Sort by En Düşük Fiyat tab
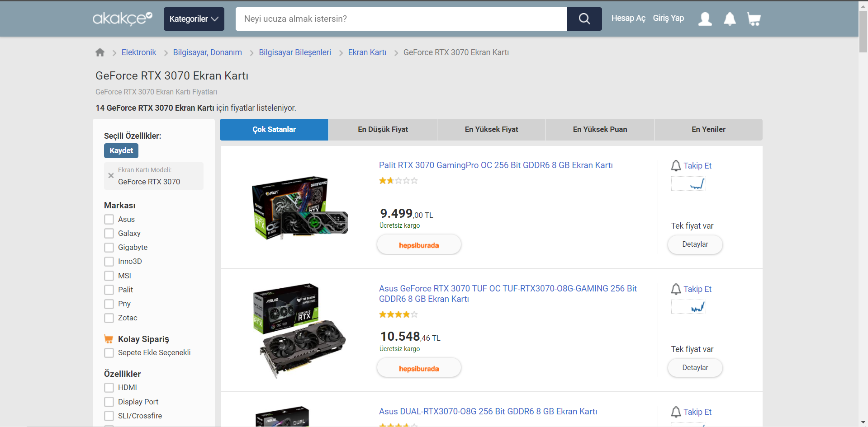This screenshot has height=427, width=868. click(x=383, y=130)
